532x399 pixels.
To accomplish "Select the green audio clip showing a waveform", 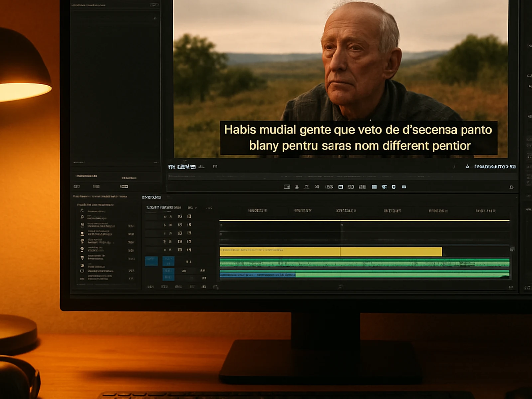I will [364, 263].
